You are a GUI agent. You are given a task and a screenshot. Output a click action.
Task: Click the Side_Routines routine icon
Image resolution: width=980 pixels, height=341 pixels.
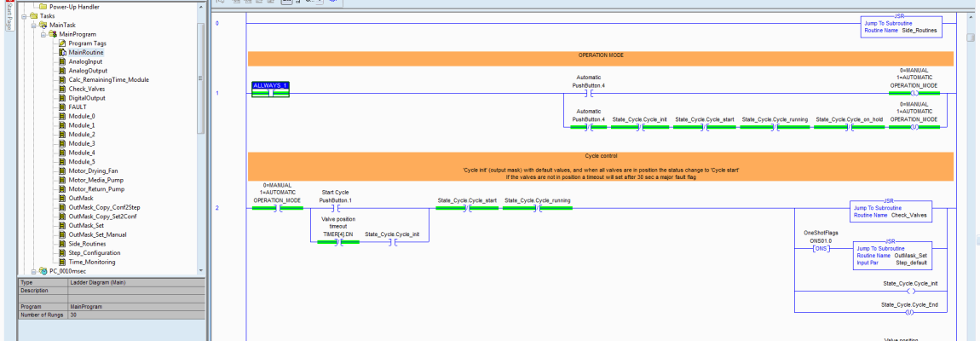click(62, 244)
